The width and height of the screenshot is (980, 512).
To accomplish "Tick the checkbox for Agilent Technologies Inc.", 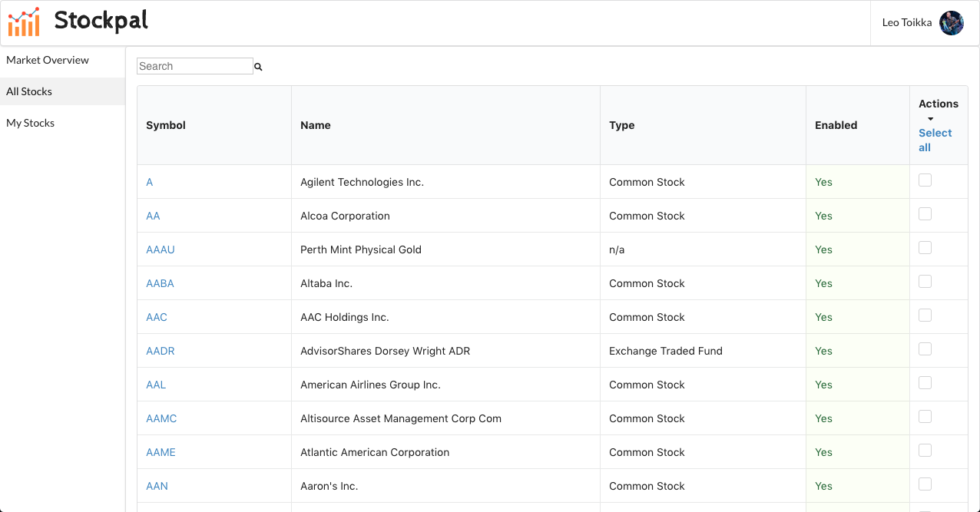I will (x=925, y=180).
